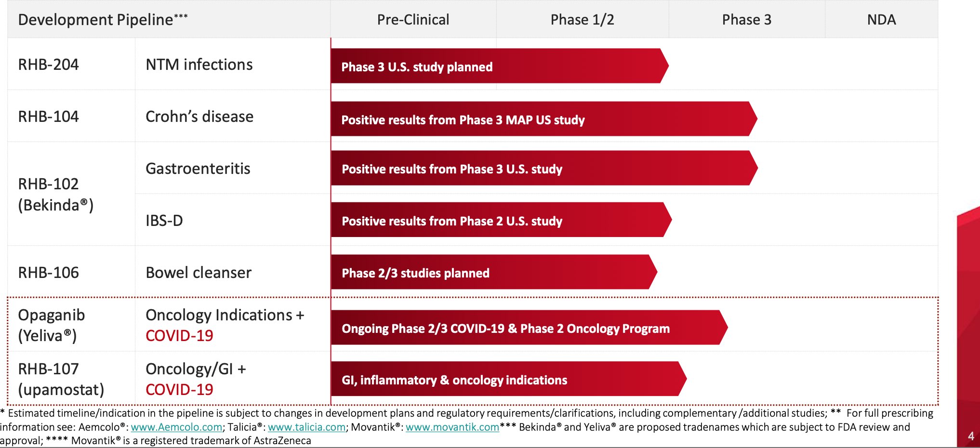Click the Pre-Clinical column header
980x448 pixels.
pos(413,20)
